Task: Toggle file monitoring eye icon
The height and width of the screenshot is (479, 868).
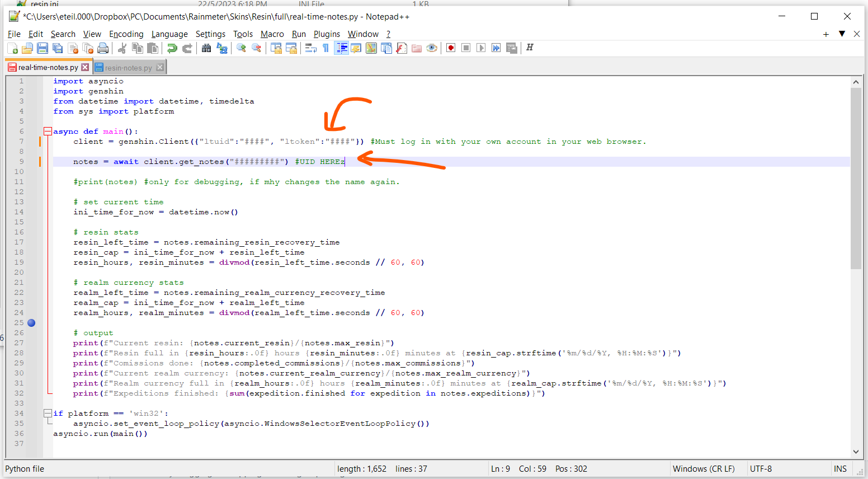Action: coord(432,48)
